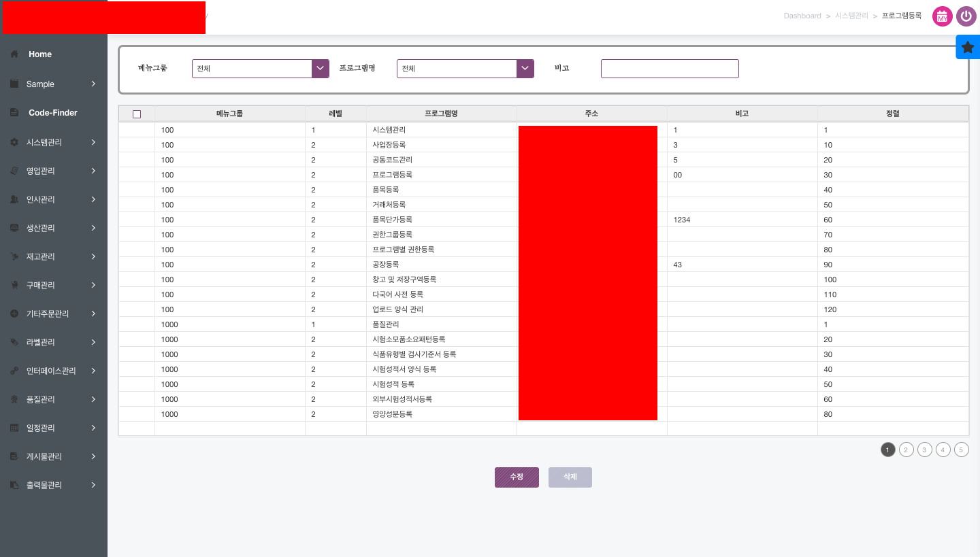The height and width of the screenshot is (557, 980).
Task: Open the 프로그램명 dropdown
Action: tap(525, 69)
